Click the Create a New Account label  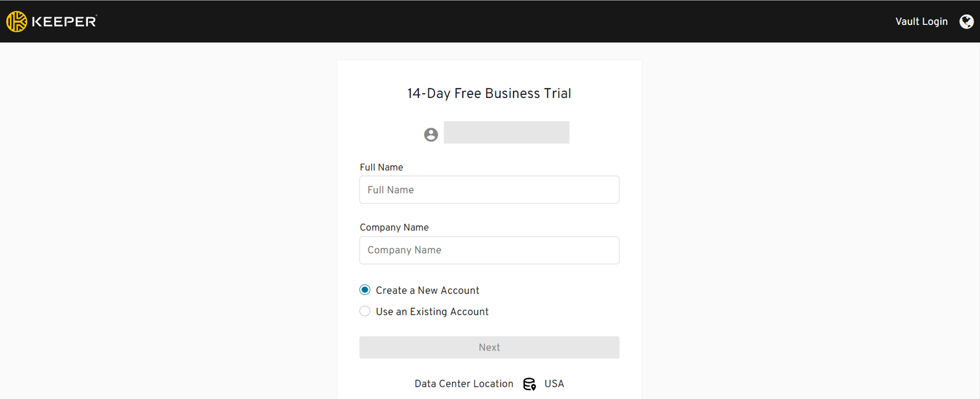427,291
